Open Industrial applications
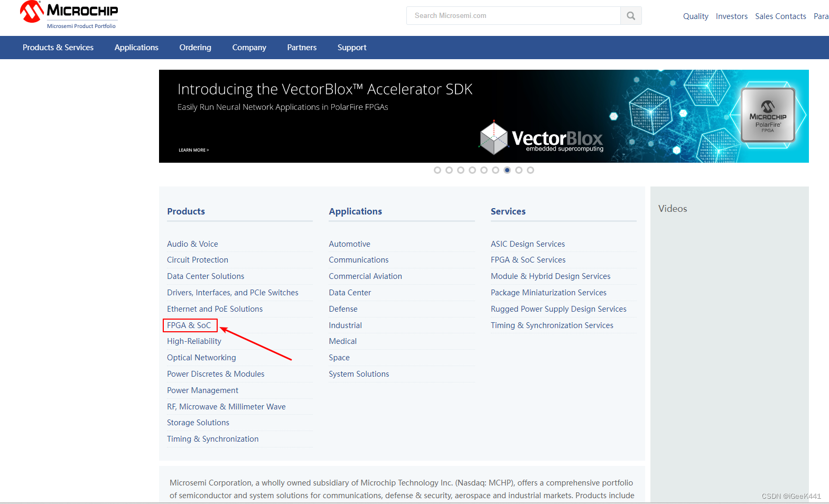Screen dimensions: 829x504 pos(345,325)
